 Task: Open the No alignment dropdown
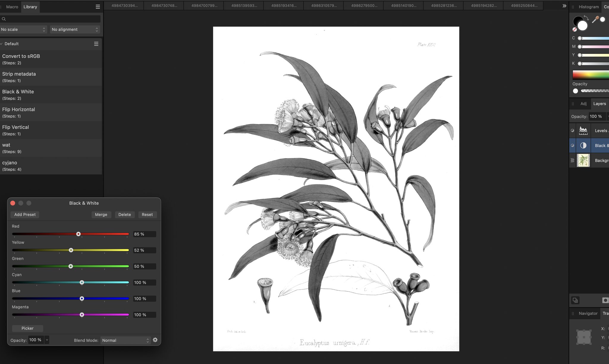(75, 29)
